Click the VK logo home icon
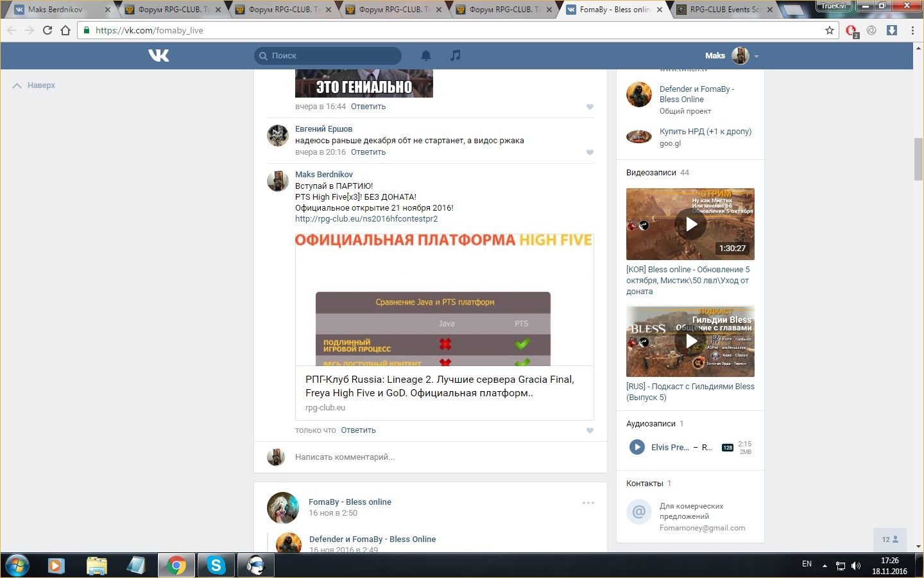The width and height of the screenshot is (924, 578). point(158,56)
